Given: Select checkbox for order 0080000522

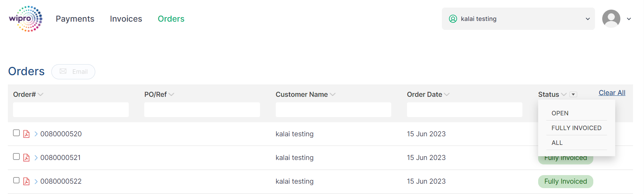Looking at the screenshot, I should coord(16,180).
